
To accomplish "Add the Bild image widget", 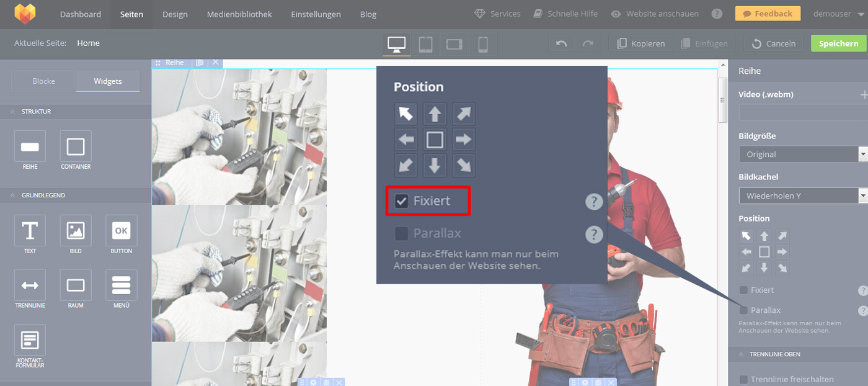I will coord(76,231).
